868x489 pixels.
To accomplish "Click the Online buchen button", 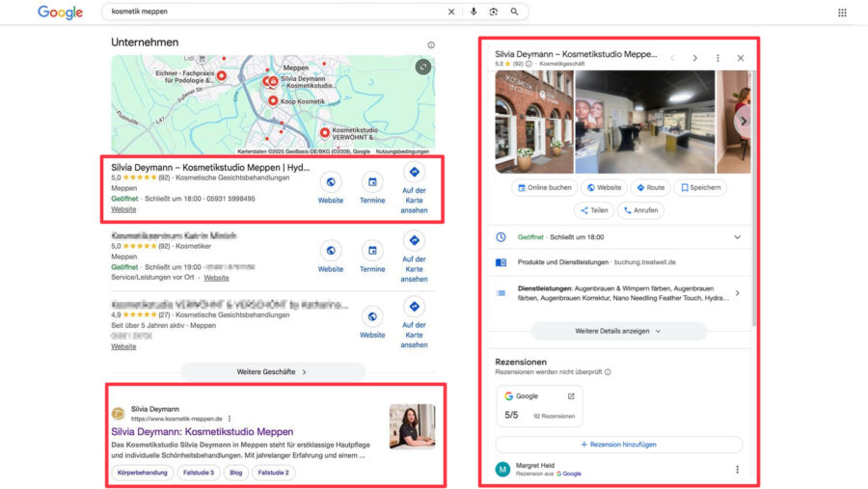I will point(544,188).
